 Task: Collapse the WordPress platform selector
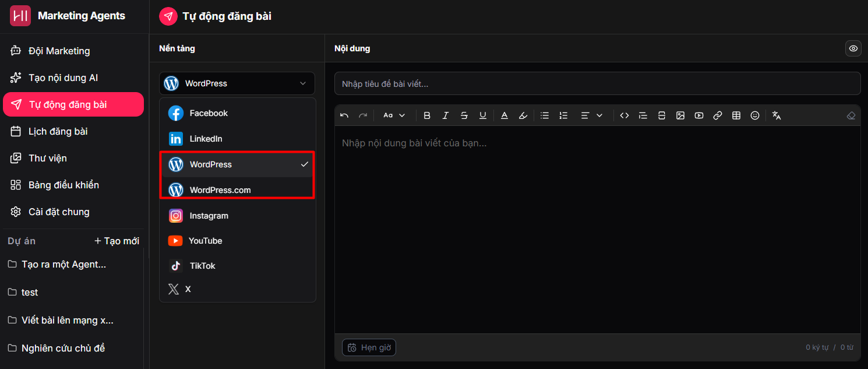(x=237, y=83)
